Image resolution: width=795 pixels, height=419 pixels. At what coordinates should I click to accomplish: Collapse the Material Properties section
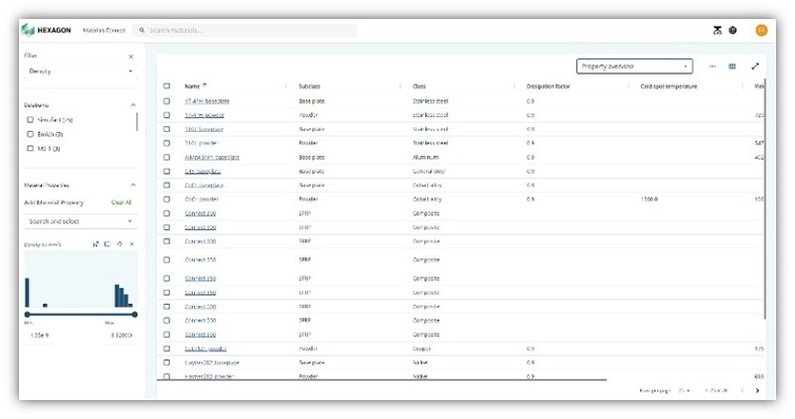(x=133, y=185)
